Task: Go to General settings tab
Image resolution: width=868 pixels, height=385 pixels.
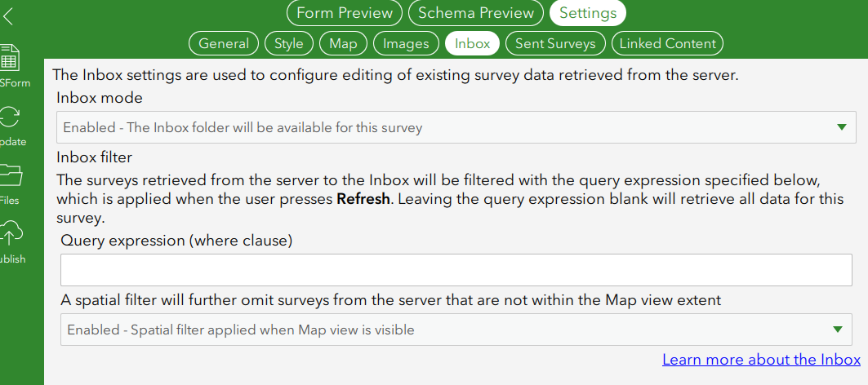Action: click(x=224, y=43)
